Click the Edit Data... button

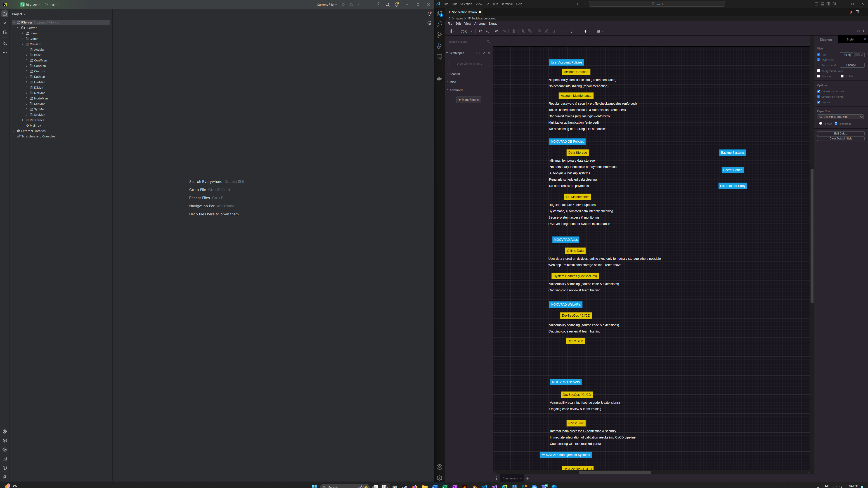click(840, 133)
